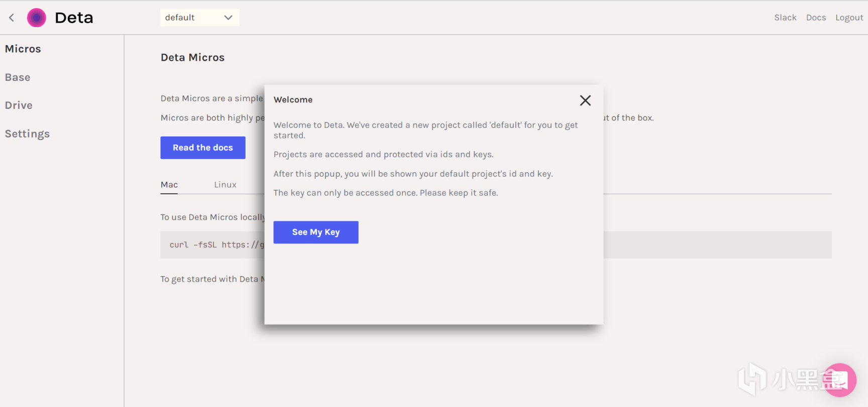Switch to the Linux tab

click(225, 185)
